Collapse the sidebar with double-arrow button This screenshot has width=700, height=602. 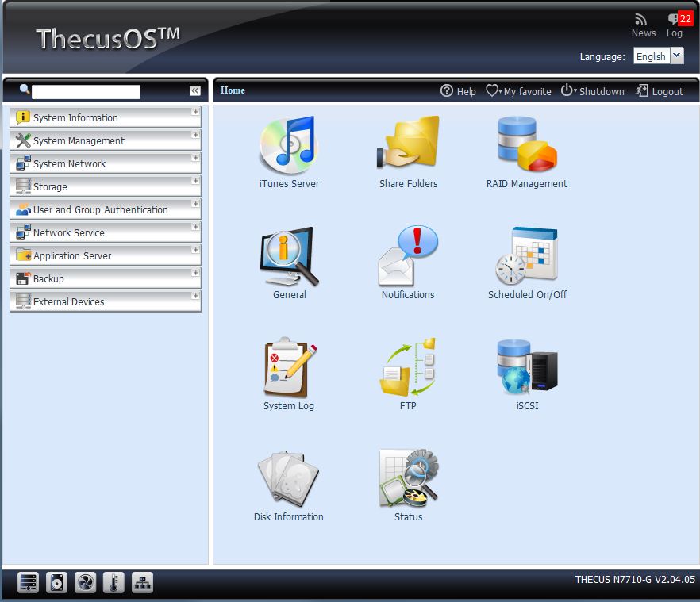click(195, 91)
